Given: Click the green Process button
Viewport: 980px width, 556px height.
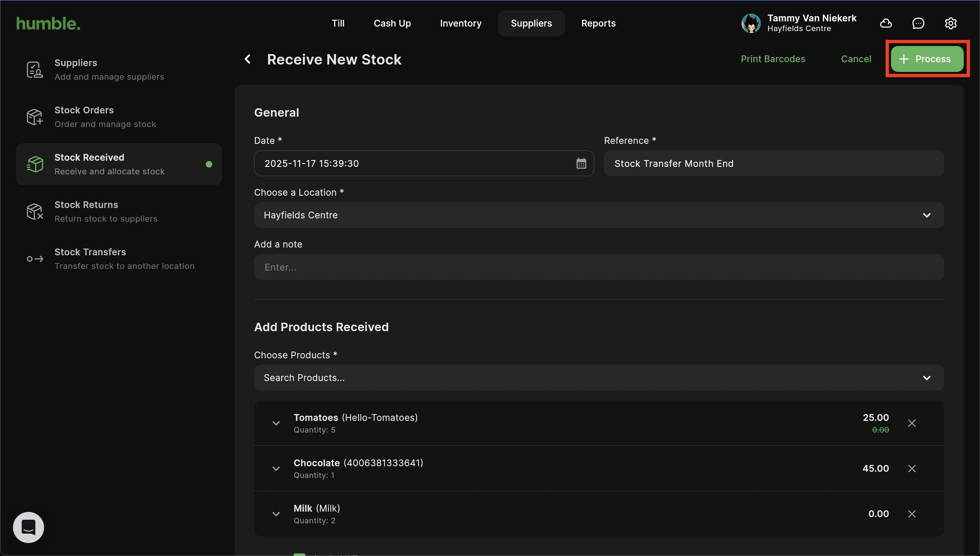Looking at the screenshot, I should pyautogui.click(x=927, y=59).
